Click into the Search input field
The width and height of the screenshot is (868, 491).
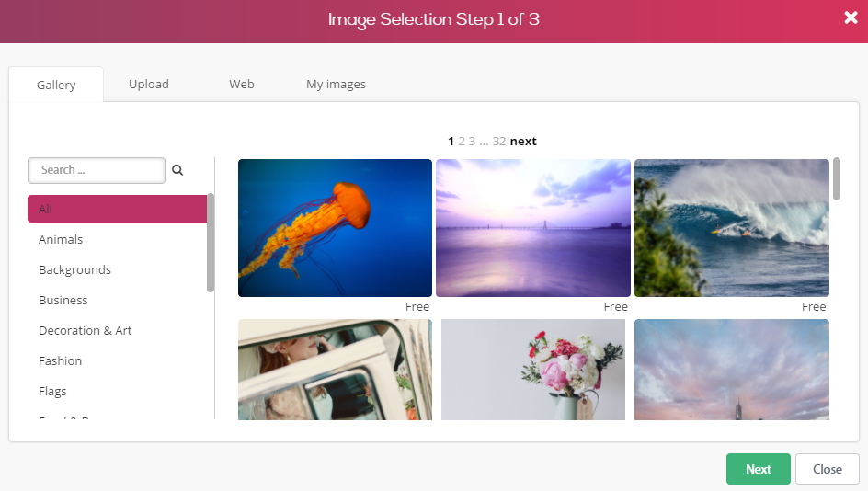97,170
